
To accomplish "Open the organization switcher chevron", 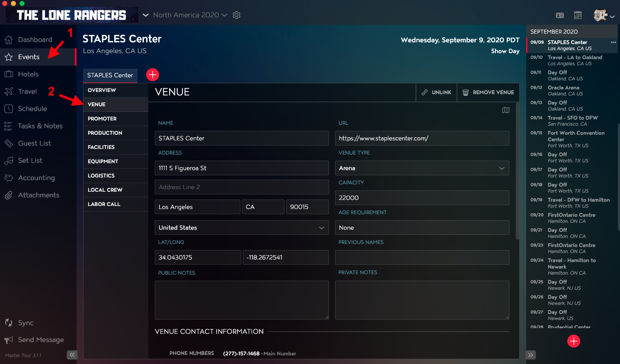I will [x=146, y=15].
